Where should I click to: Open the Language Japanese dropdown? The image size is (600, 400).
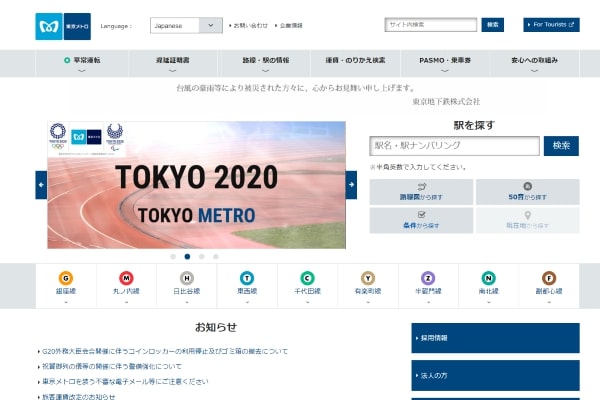186,26
